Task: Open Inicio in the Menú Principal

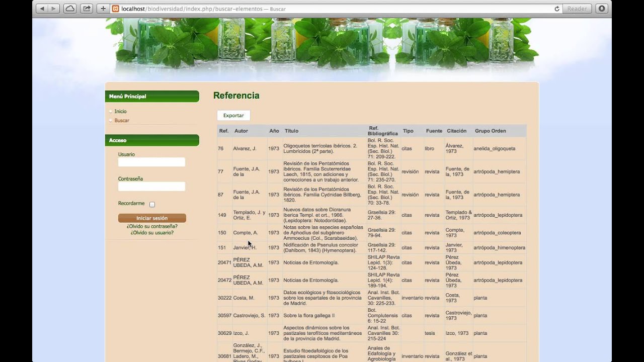Action: point(120,112)
